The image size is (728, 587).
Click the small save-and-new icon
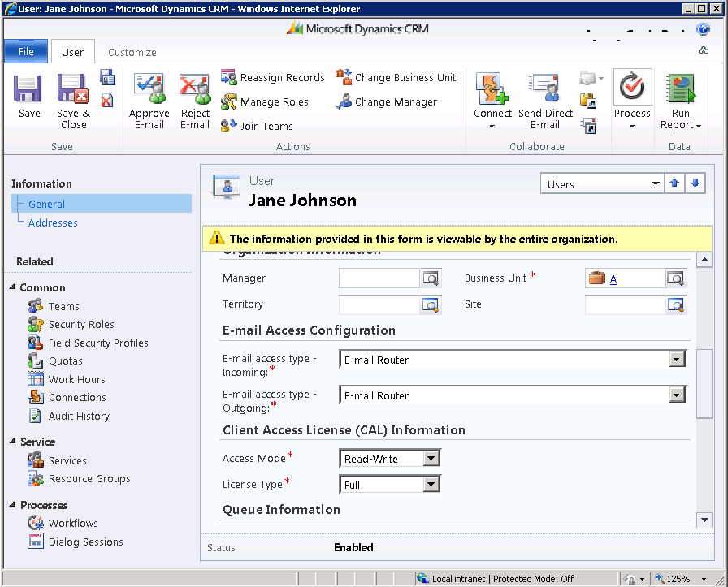point(107,77)
